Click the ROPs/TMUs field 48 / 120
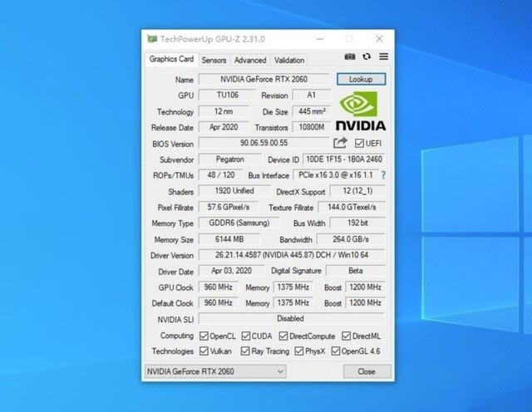Image resolution: width=532 pixels, height=412 pixels. coord(221,175)
